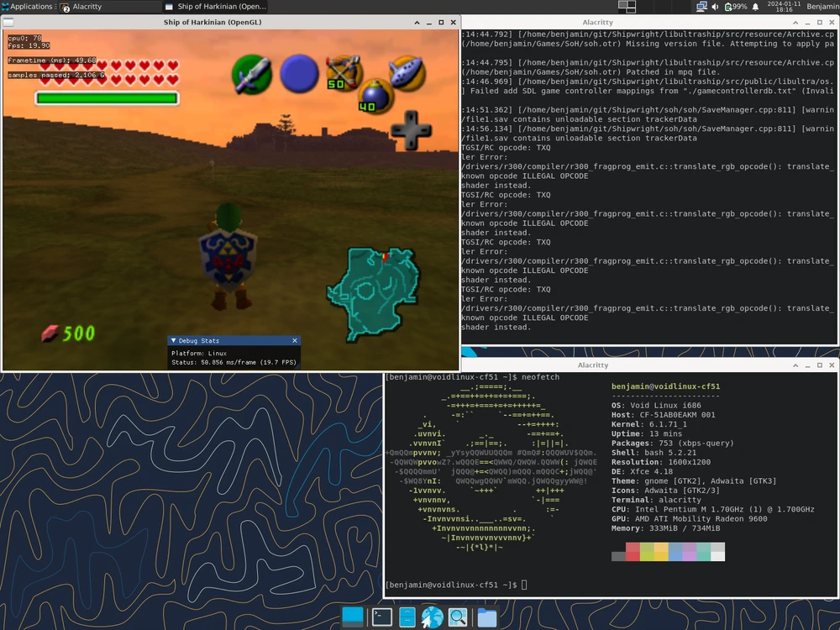Image resolution: width=840 pixels, height=630 pixels.
Task: Open the Benjamin user menu in panel
Action: (x=822, y=7)
